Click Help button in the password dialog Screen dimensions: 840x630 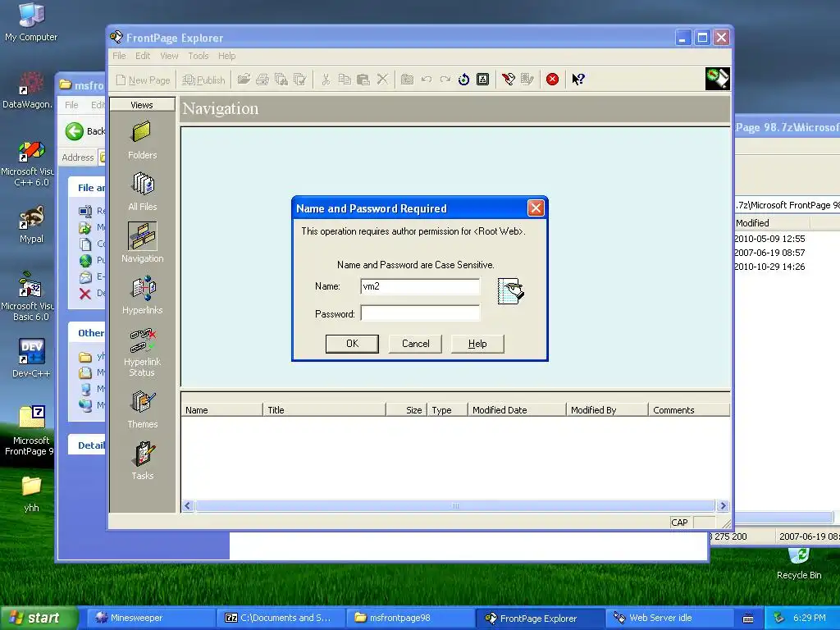(477, 344)
